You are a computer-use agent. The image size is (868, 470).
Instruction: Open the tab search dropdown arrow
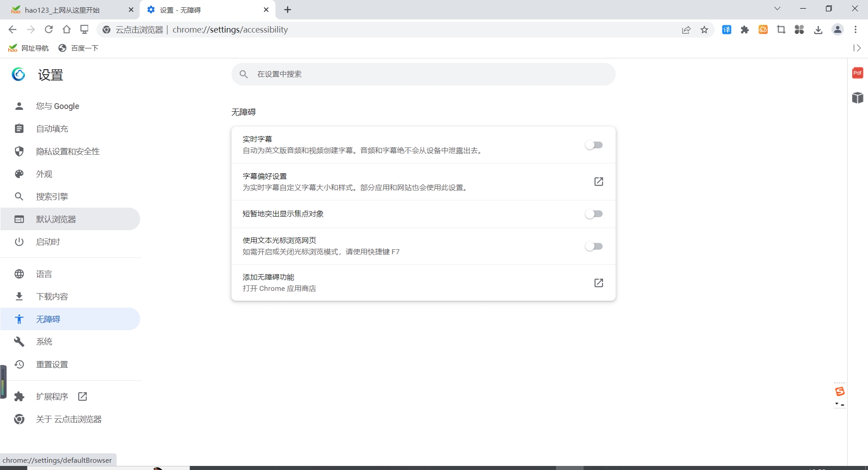tap(777, 9)
